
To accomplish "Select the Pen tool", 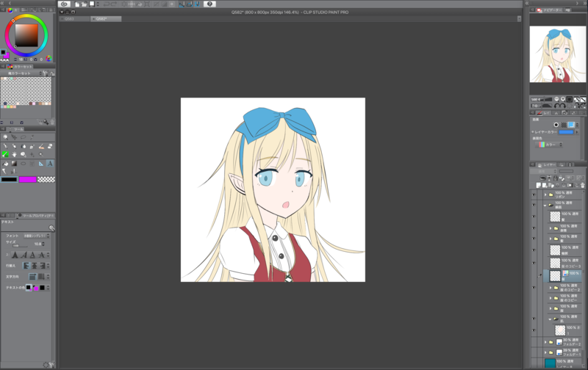I will (5, 146).
